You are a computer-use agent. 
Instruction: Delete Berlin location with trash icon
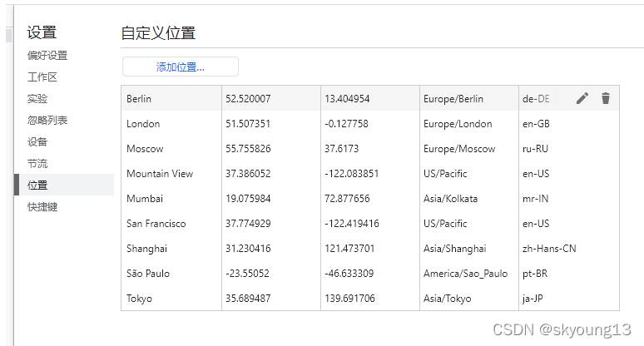[606, 98]
